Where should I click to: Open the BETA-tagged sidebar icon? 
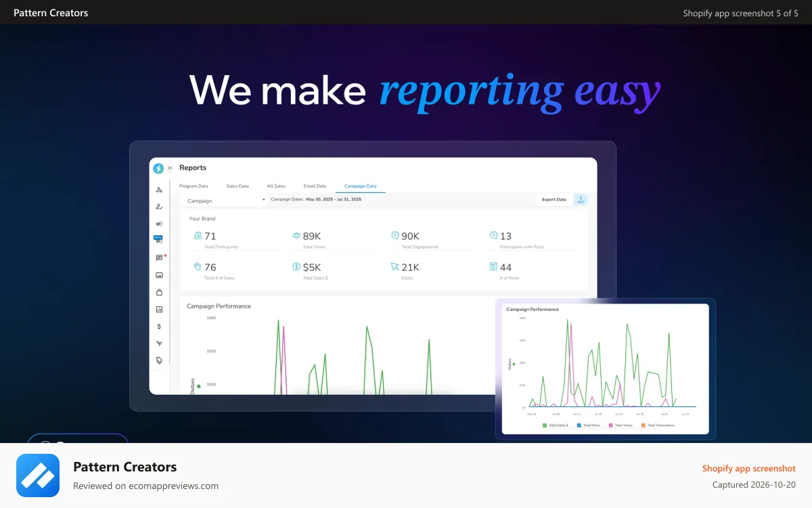click(158, 240)
